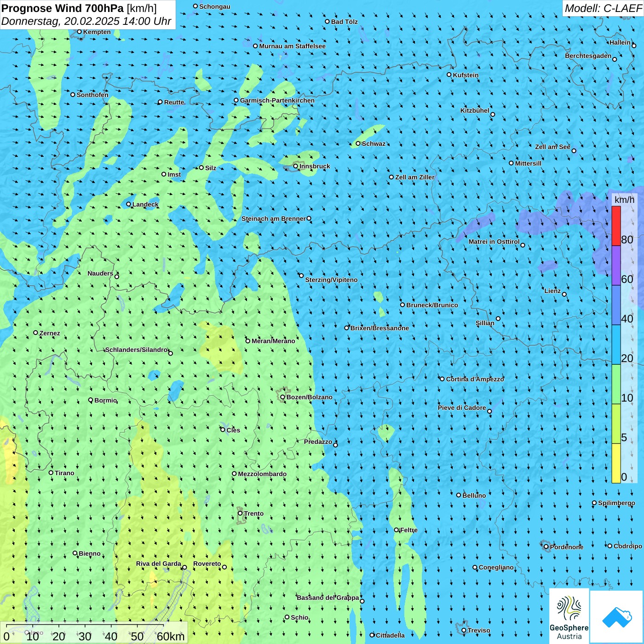This screenshot has width=644, height=644.
Task: Select the Bozen/Bolzano location marker
Action: 282,397
